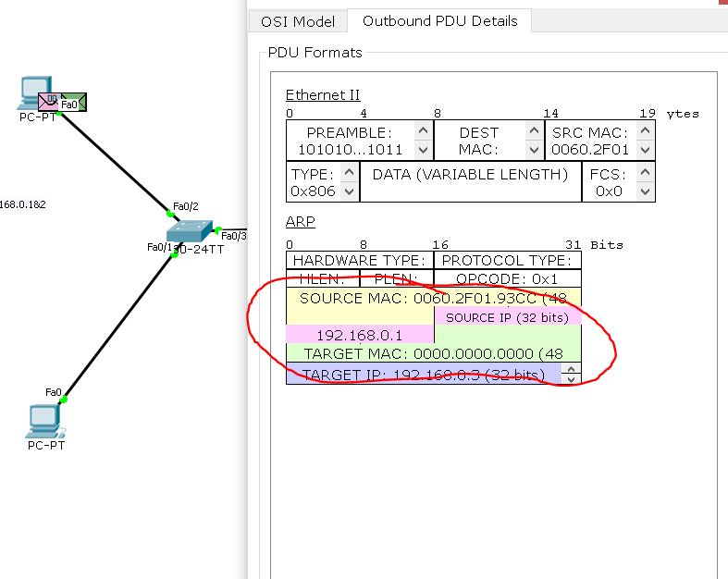The width and height of the screenshot is (728, 579).
Task: Click the green link light at switch Fa0/3
Action: pos(218,229)
